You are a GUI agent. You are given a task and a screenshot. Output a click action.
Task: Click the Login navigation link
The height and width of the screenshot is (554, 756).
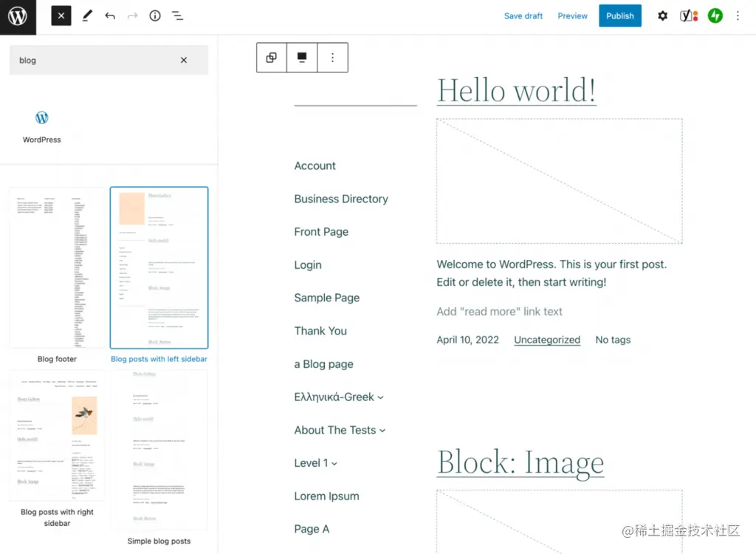click(x=308, y=265)
